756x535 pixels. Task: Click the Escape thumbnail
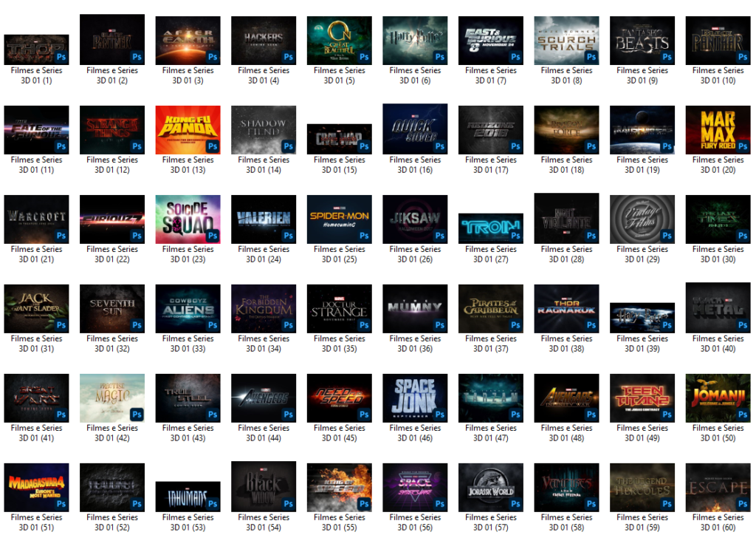click(718, 488)
